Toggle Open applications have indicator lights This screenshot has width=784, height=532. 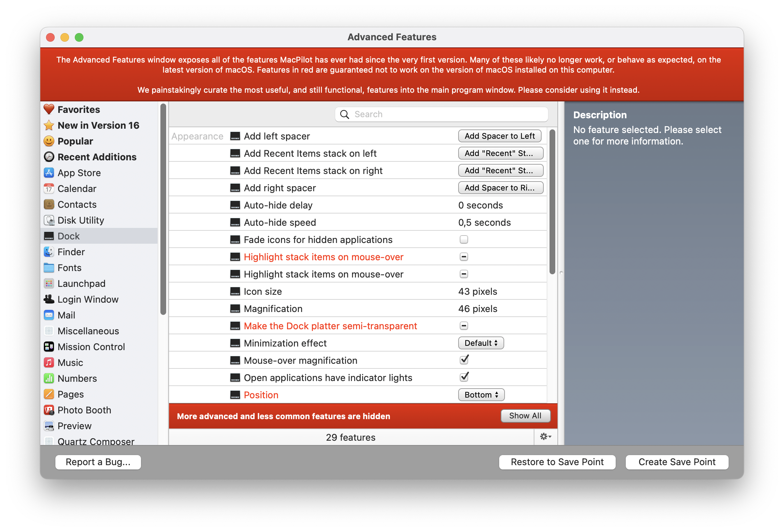pyautogui.click(x=464, y=377)
